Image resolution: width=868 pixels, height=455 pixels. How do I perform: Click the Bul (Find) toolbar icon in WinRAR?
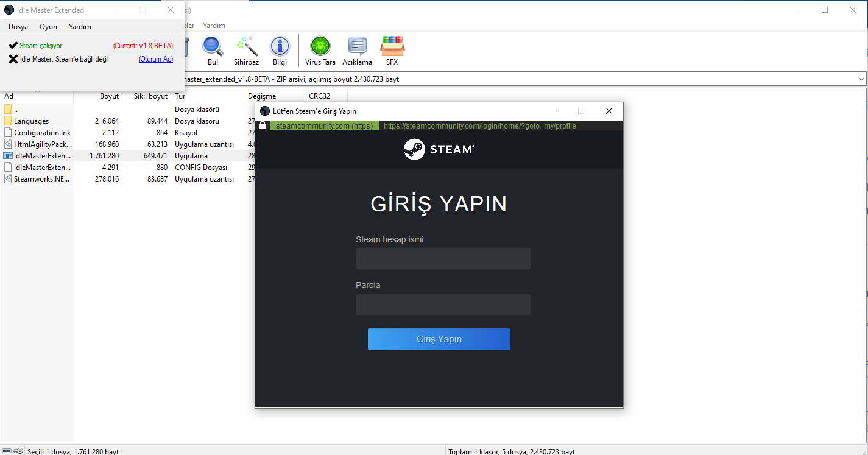pyautogui.click(x=213, y=46)
